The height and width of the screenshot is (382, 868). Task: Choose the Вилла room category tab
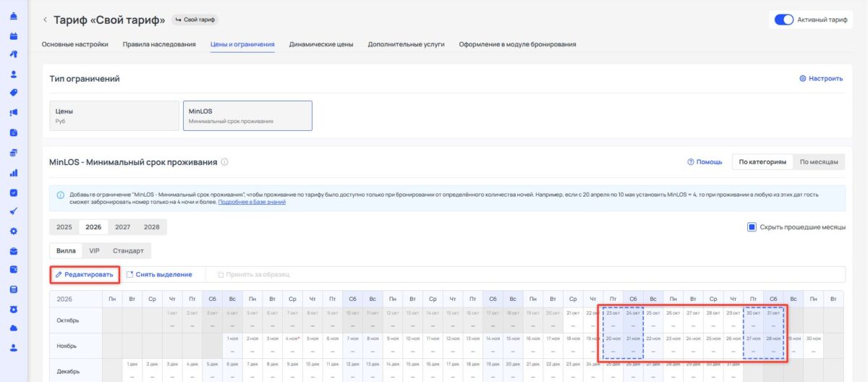tap(66, 251)
